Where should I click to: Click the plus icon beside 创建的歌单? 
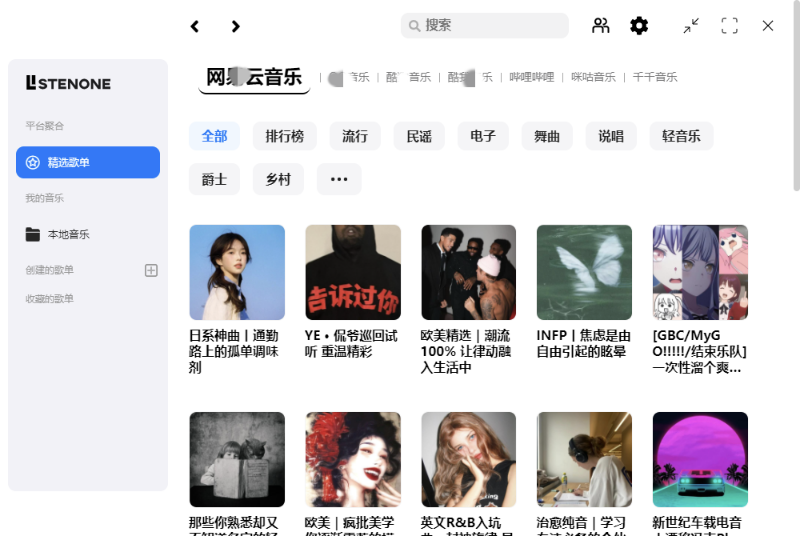(151, 270)
